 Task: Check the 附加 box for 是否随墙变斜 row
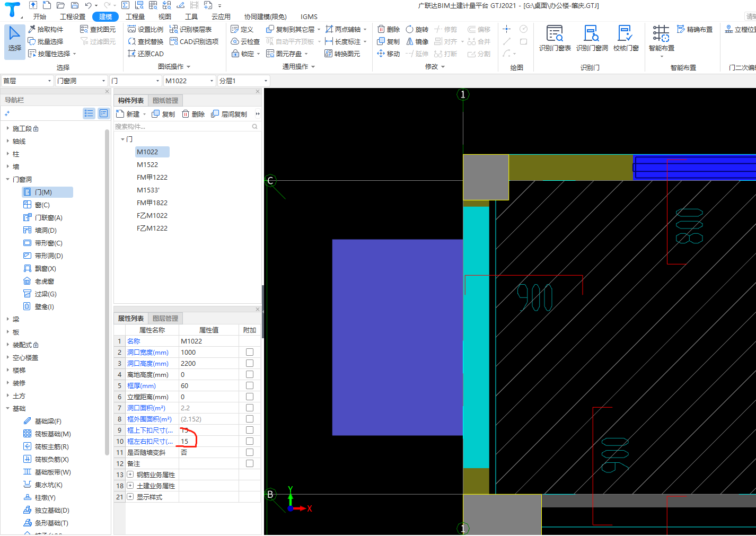250,452
